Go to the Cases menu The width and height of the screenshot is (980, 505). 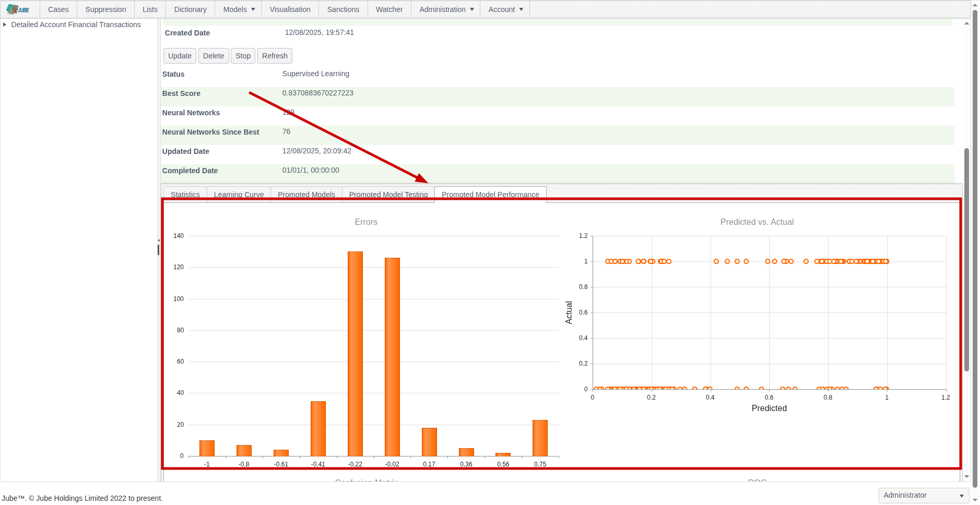click(58, 9)
